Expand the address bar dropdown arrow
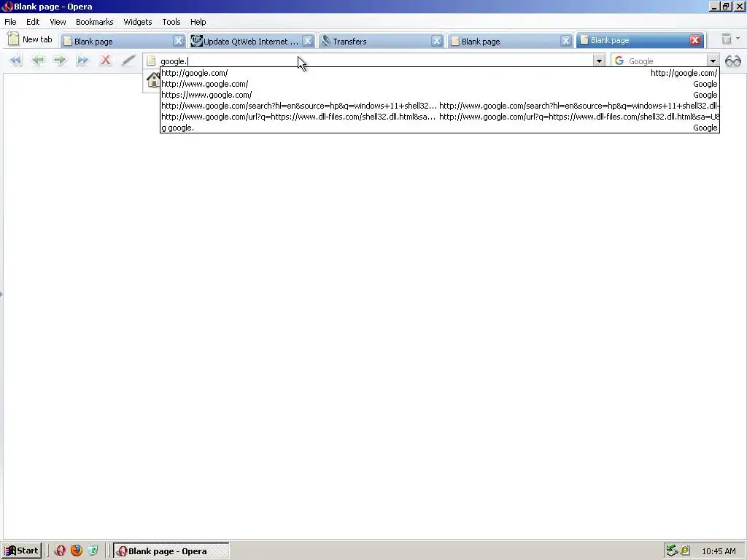 599,61
